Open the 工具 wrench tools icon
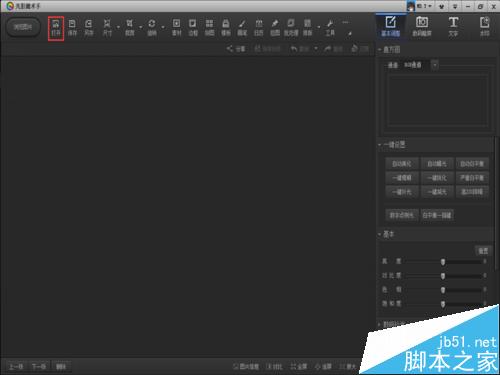The height and width of the screenshot is (375, 500). [330, 28]
